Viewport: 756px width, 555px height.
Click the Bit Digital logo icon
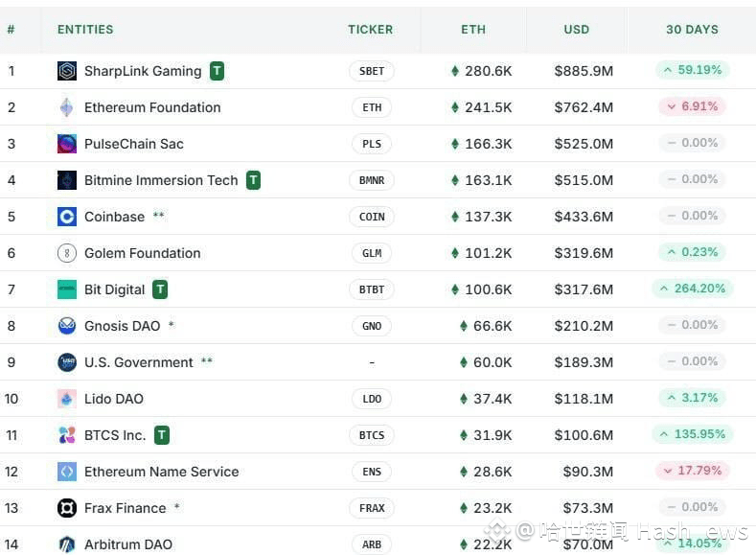click(66, 289)
